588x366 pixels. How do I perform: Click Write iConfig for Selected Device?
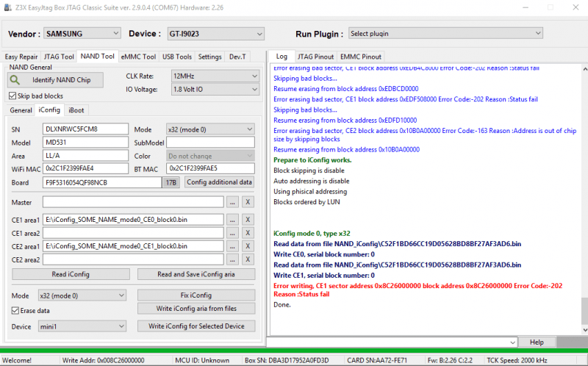pyautogui.click(x=196, y=326)
